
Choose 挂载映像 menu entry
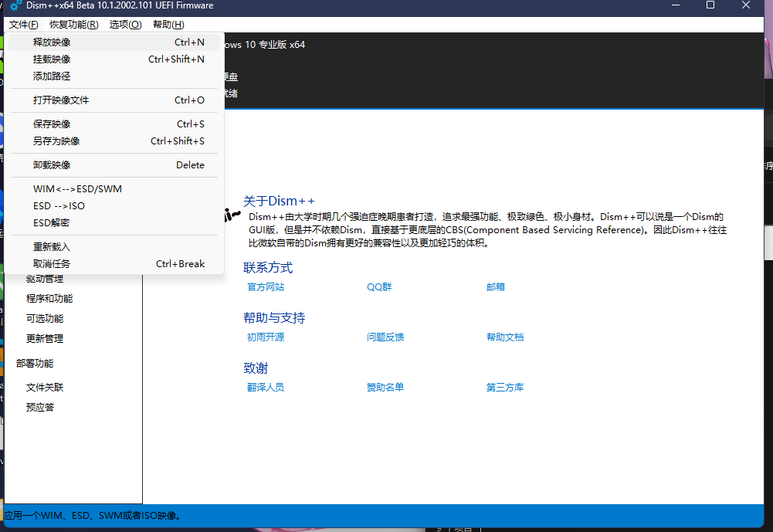point(114,59)
